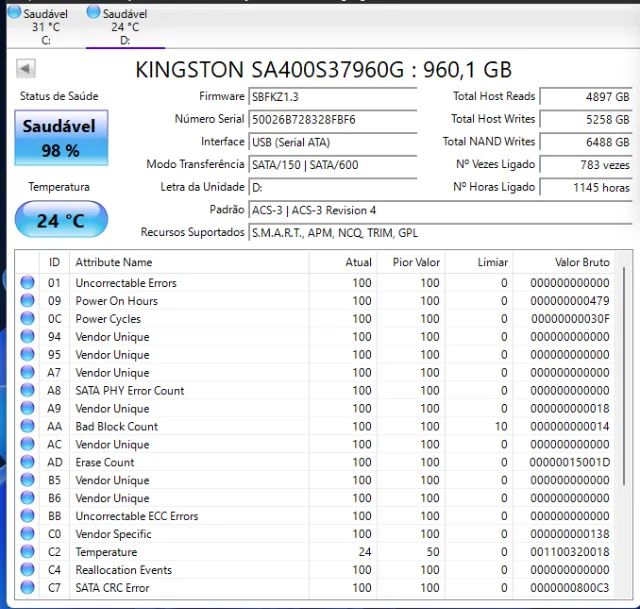640x609 pixels.
Task: Click the vertical scrollbar of the attribute list
Action: click(x=624, y=376)
